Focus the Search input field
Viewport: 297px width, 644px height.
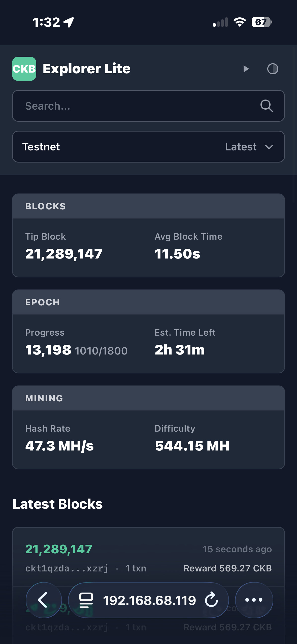148,106
